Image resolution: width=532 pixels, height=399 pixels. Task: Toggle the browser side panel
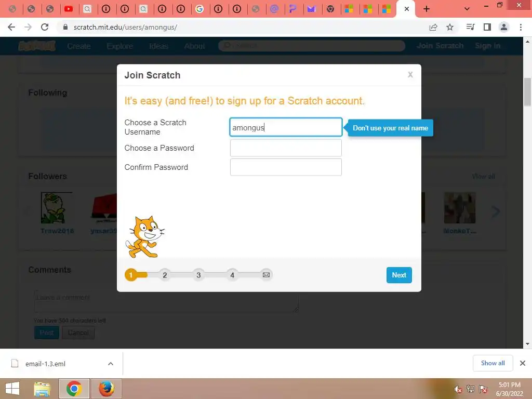click(x=487, y=27)
